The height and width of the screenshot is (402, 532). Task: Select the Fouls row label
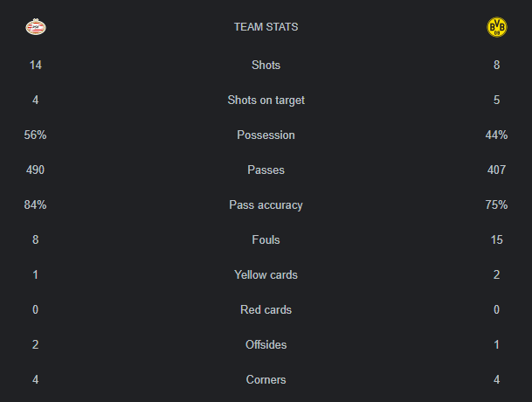(x=266, y=239)
